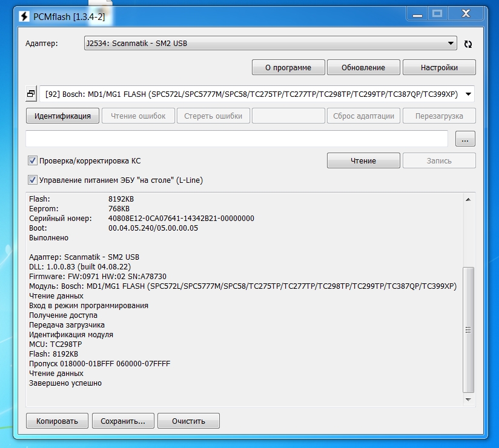Click the log vertical scrollbar thumb
499x448 pixels.
(468, 330)
